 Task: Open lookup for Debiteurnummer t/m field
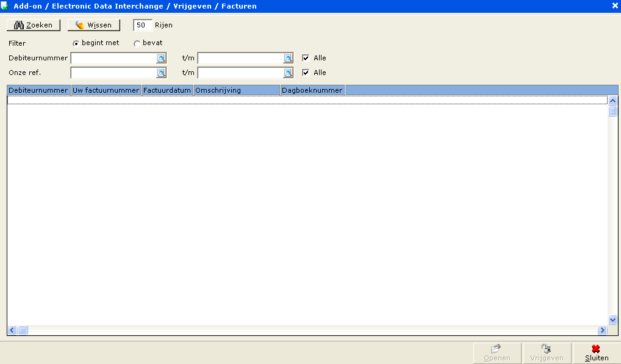coord(288,59)
